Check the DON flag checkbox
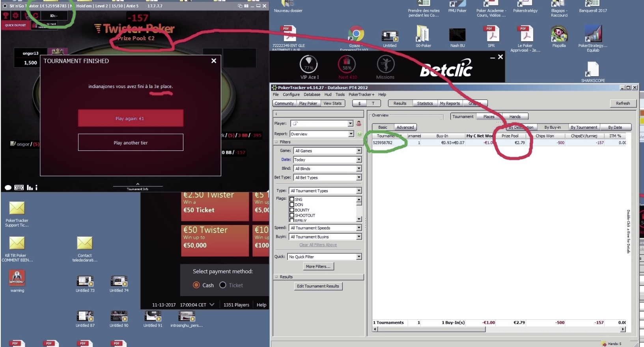Screen dimensions: 644x347 coord(292,204)
